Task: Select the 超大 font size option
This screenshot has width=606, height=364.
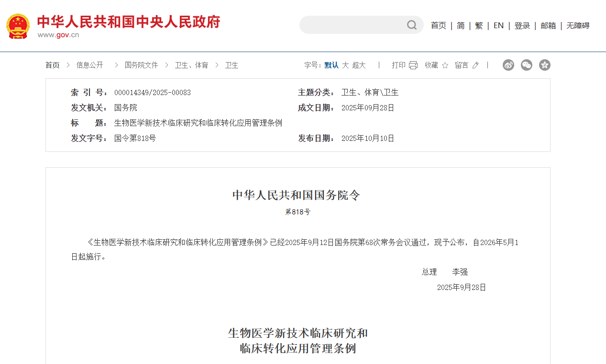Action: 359,64
